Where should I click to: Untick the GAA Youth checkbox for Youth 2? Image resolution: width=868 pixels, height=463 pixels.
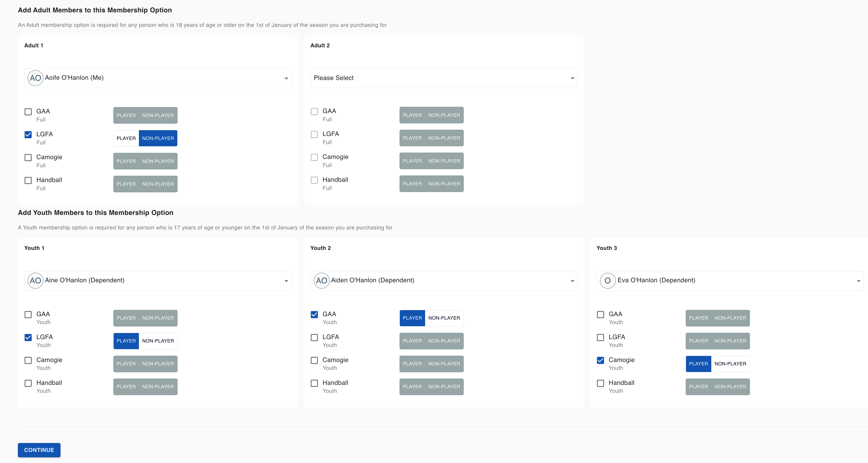[314, 315]
